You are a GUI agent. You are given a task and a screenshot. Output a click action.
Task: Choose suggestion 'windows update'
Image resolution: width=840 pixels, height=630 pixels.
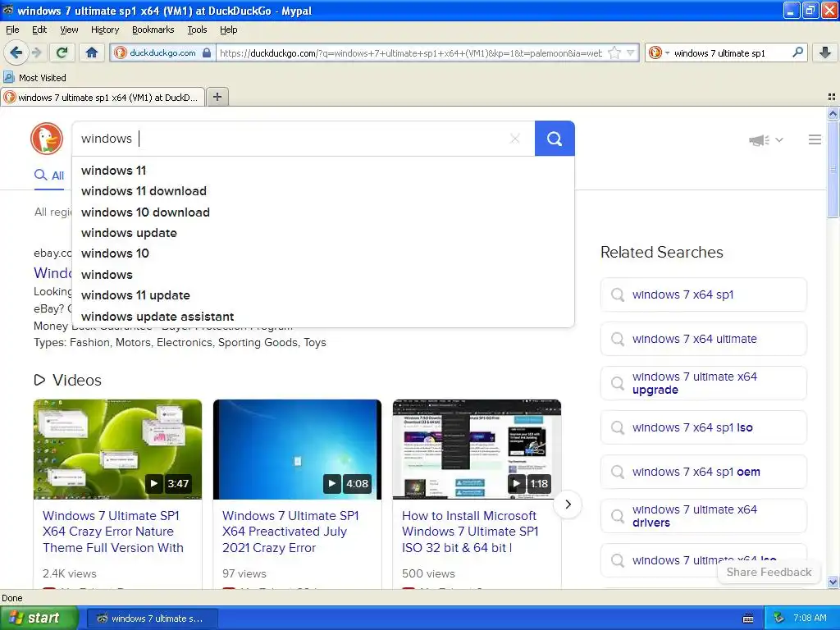[x=323, y=233]
